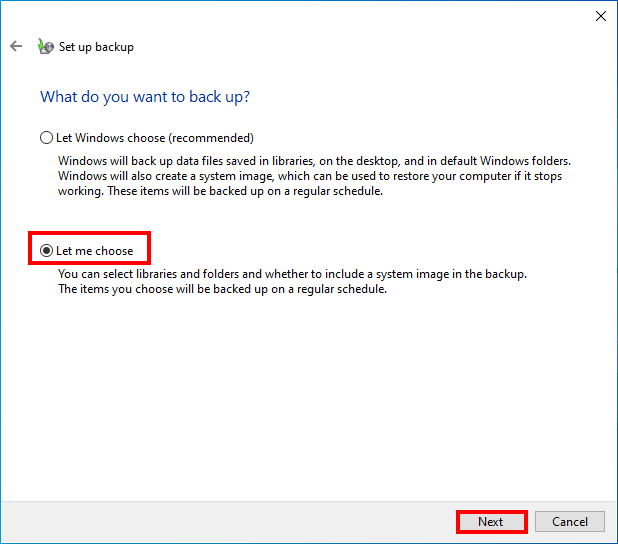Click the Set up backup wizard icon
The height and width of the screenshot is (544, 618).
[46, 47]
